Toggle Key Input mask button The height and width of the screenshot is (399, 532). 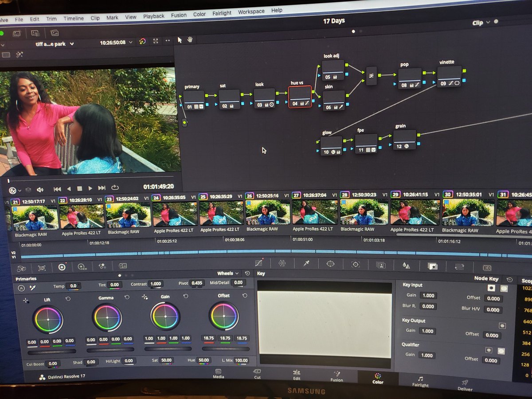tap(504, 289)
